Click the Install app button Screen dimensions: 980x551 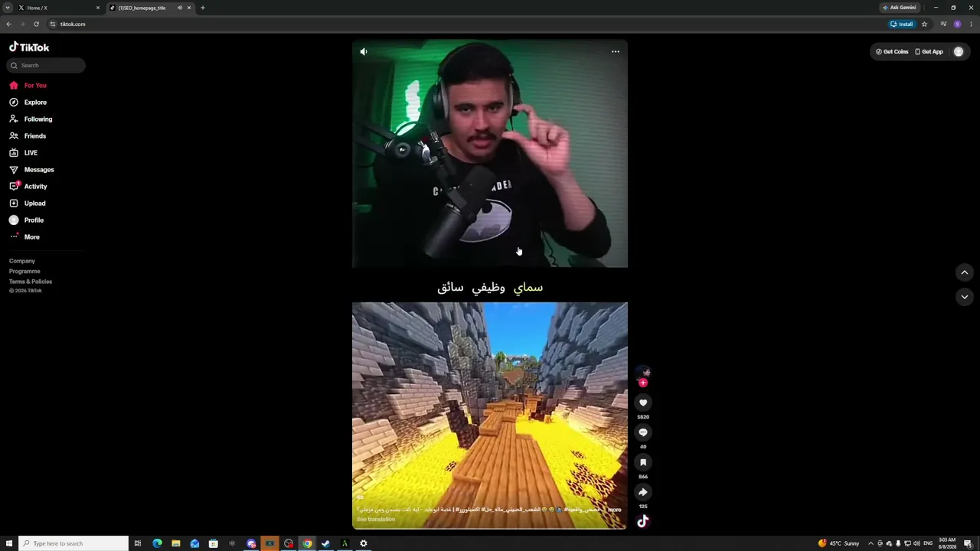(x=902, y=24)
